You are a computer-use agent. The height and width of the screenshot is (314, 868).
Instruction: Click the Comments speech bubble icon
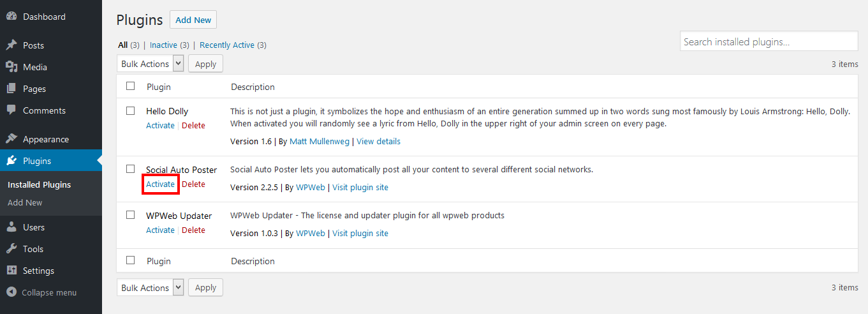tap(11, 110)
